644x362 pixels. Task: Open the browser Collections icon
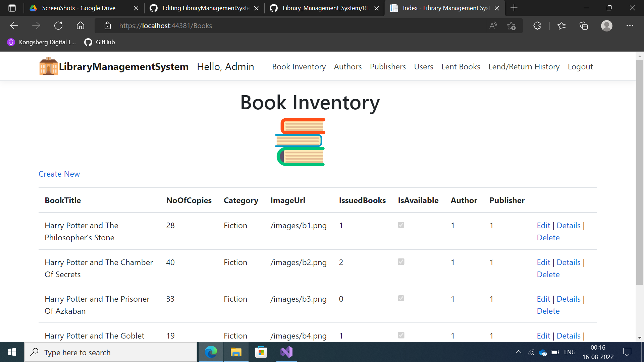pyautogui.click(x=584, y=25)
